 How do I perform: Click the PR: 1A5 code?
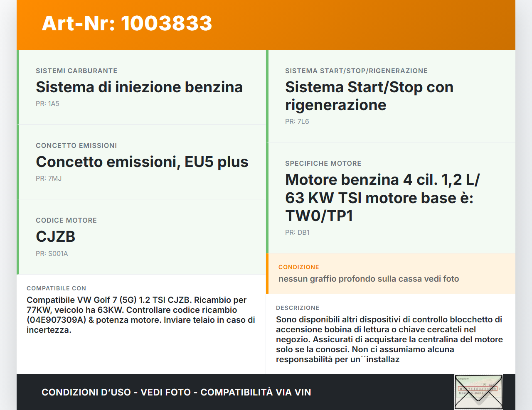[47, 104]
